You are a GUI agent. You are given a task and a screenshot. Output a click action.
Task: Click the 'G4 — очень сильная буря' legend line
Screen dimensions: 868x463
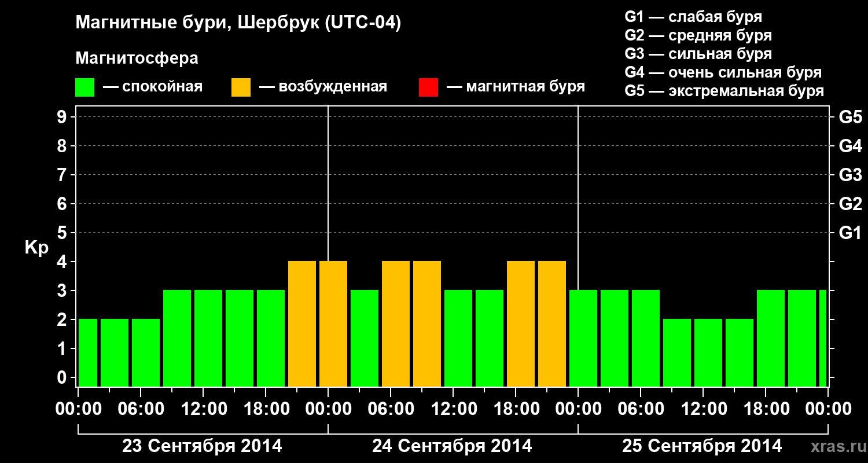tap(723, 72)
